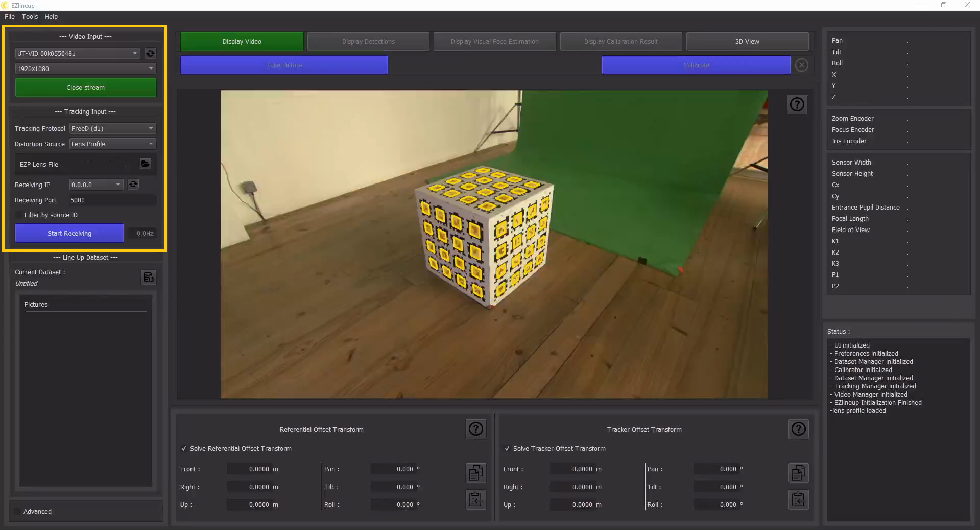Screen dimensions: 980x530
Task: Uncheck Solve Referential Offset Transform
Action: click(x=184, y=449)
